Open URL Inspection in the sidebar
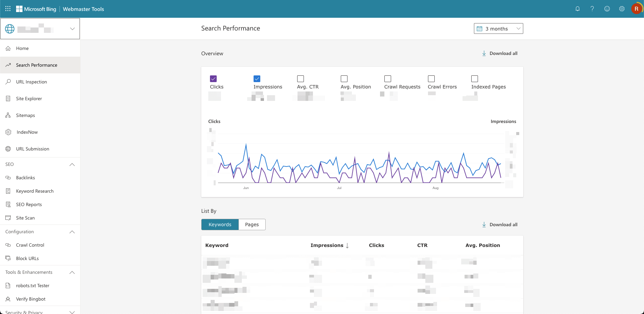This screenshot has width=644, height=314. (x=32, y=82)
